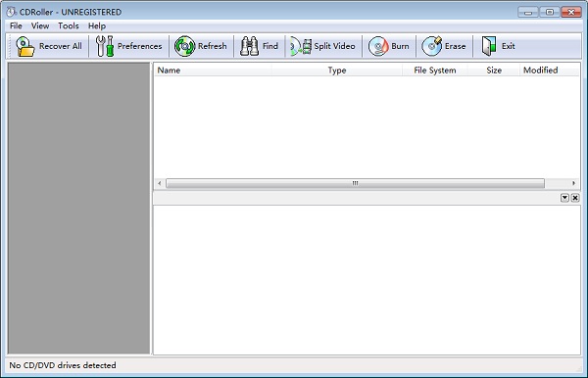Open the File menu
This screenshot has height=378, width=588.
[x=16, y=25]
